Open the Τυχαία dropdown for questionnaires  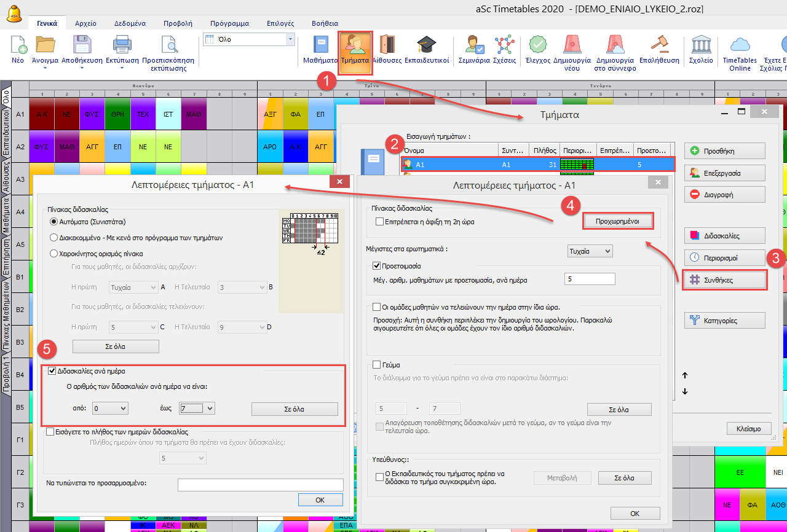coord(590,251)
